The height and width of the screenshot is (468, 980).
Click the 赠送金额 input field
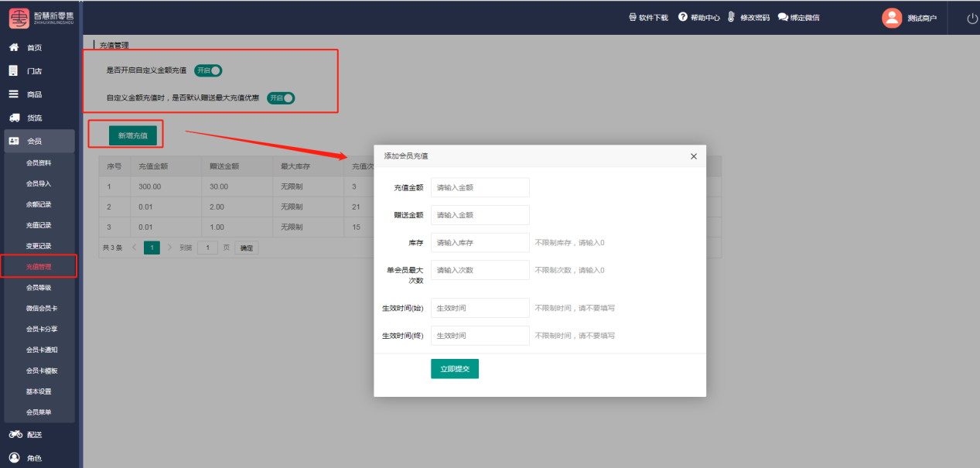pos(480,215)
